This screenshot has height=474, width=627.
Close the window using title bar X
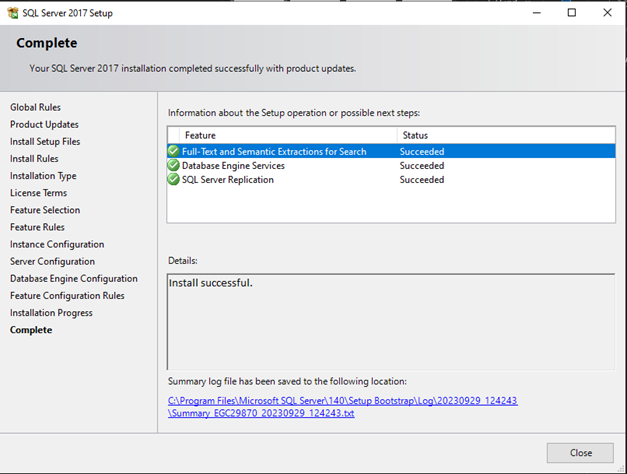click(x=606, y=12)
